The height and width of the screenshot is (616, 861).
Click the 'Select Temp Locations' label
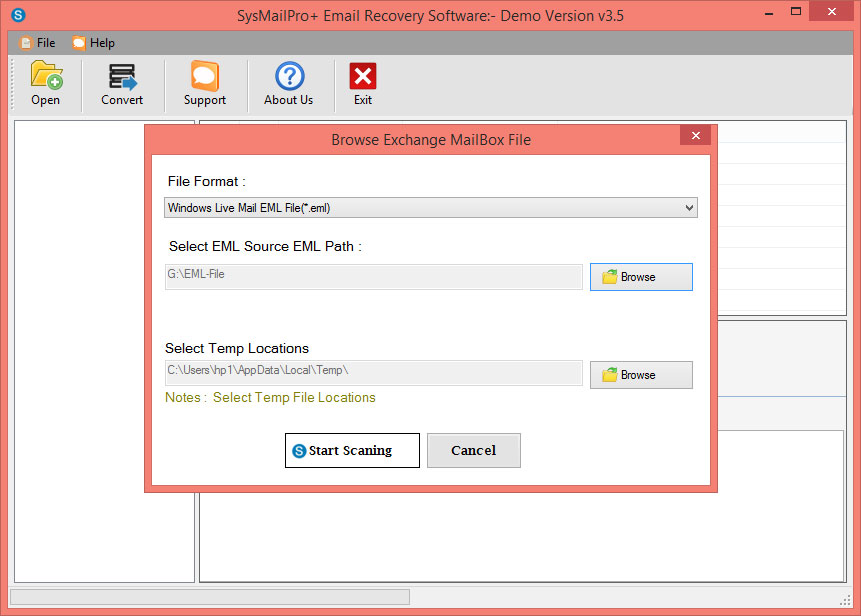point(237,348)
